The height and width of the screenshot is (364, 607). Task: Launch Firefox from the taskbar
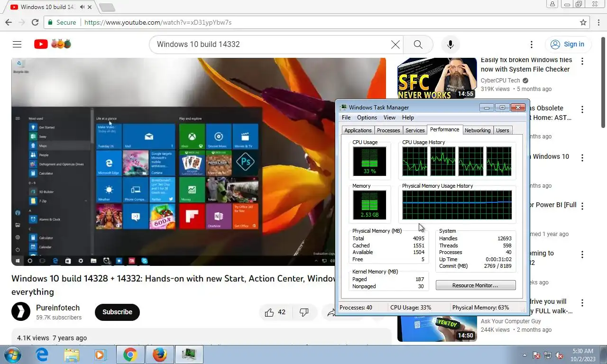[160, 355]
